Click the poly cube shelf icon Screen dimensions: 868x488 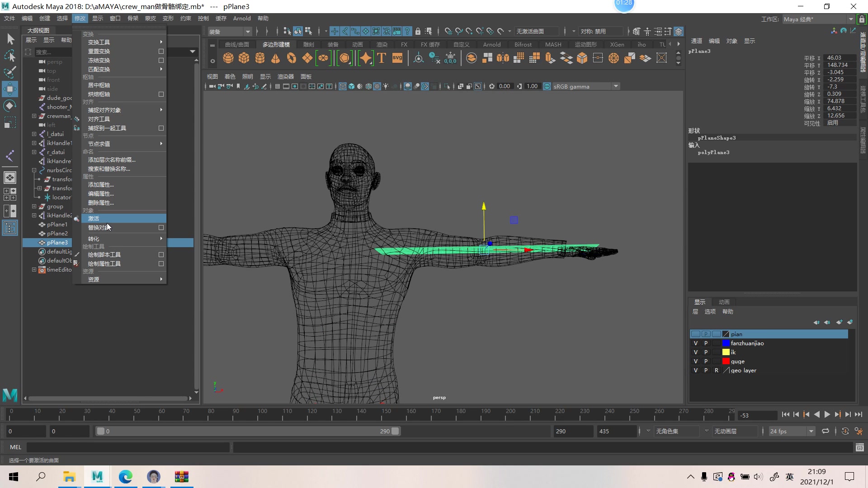pyautogui.click(x=244, y=58)
